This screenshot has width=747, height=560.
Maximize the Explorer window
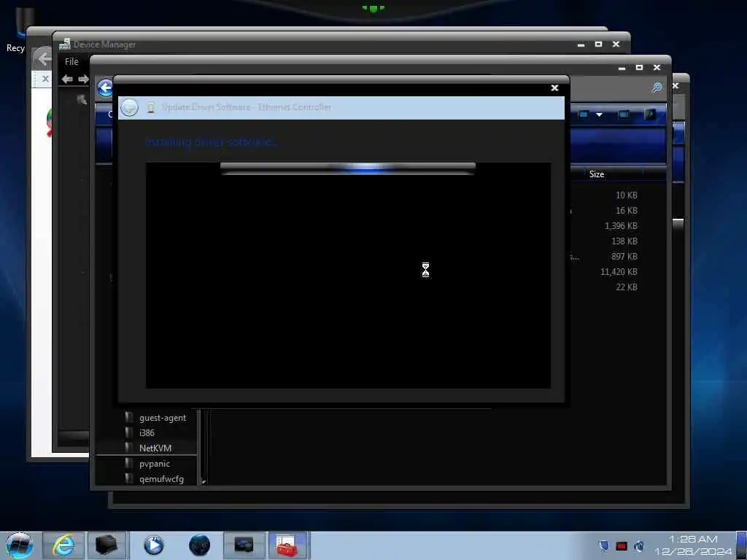coord(639,68)
